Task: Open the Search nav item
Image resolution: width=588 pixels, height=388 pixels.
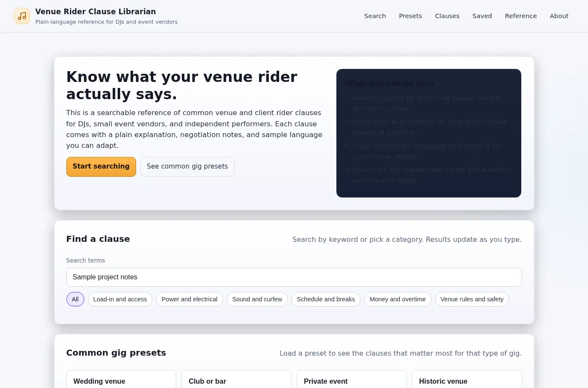Action: coord(375,16)
